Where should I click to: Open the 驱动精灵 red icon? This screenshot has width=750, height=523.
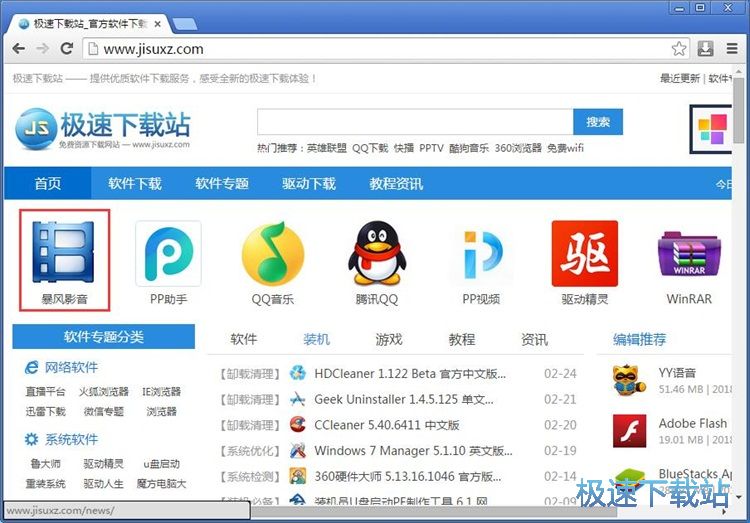[585, 253]
